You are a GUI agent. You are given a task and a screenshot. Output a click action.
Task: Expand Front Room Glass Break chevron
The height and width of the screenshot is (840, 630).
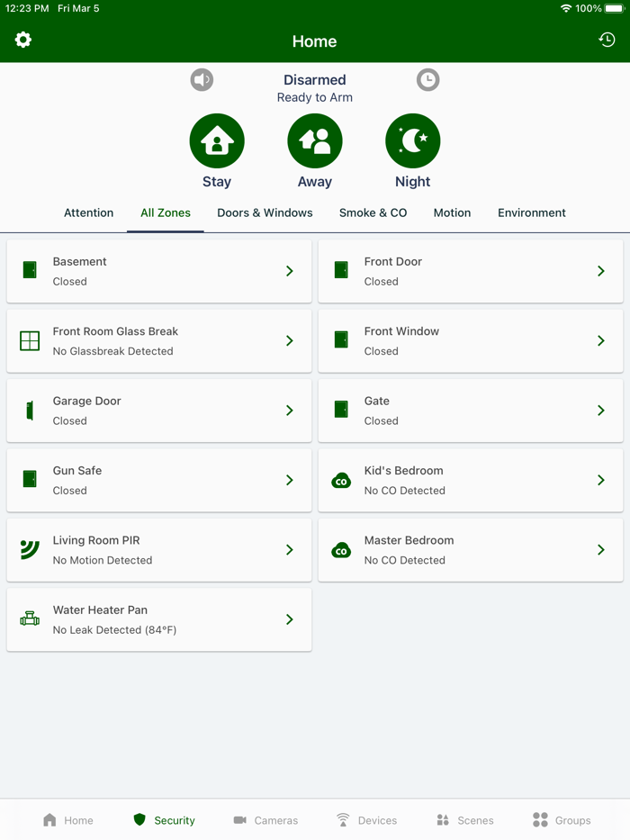coord(290,340)
